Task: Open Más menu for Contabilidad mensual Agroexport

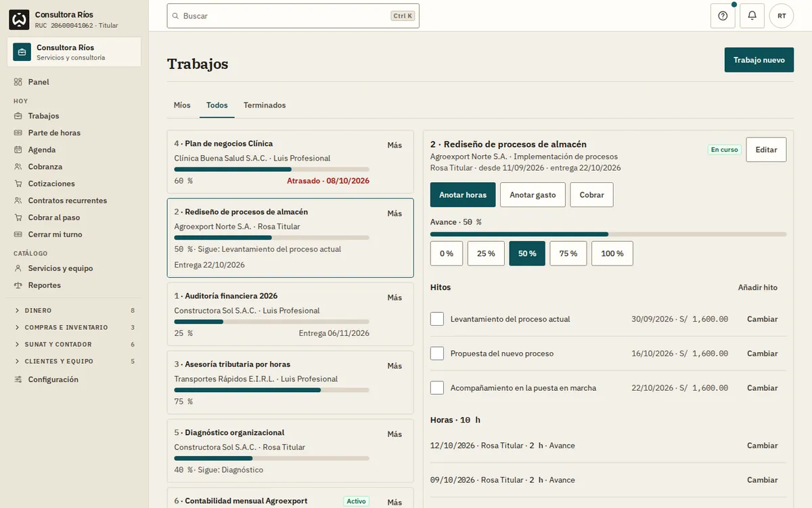Action: (394, 502)
